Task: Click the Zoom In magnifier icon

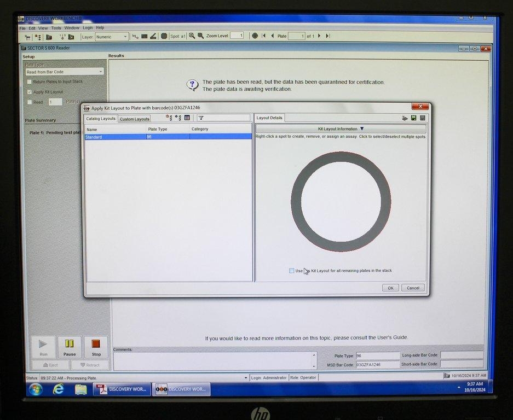Action: click(192, 36)
